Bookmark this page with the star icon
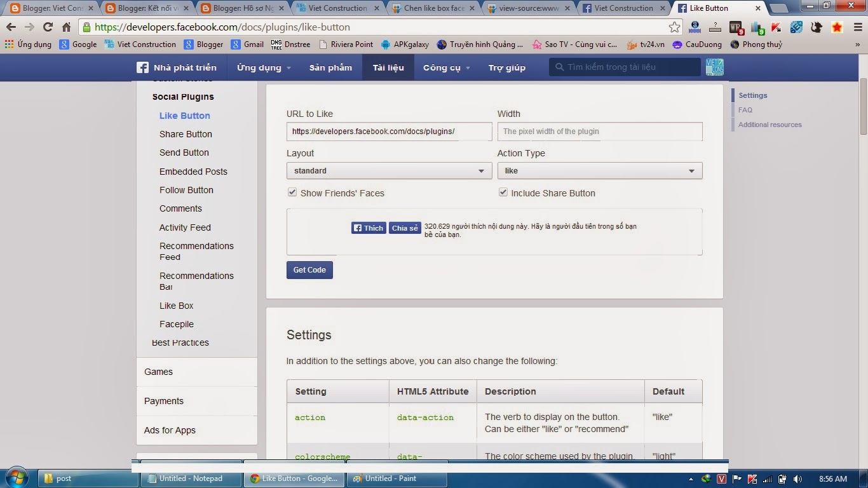868x488 pixels. [674, 27]
